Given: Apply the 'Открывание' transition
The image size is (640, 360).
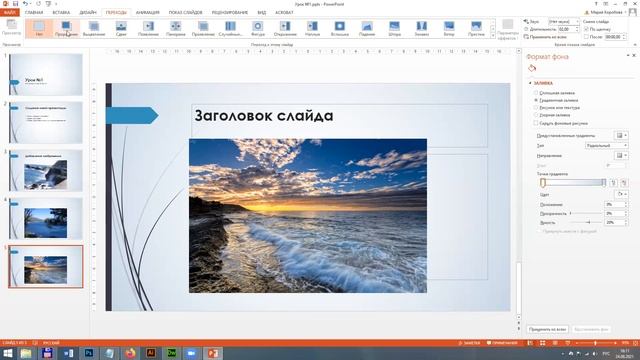Looking at the screenshot, I should pyautogui.click(x=285, y=29).
